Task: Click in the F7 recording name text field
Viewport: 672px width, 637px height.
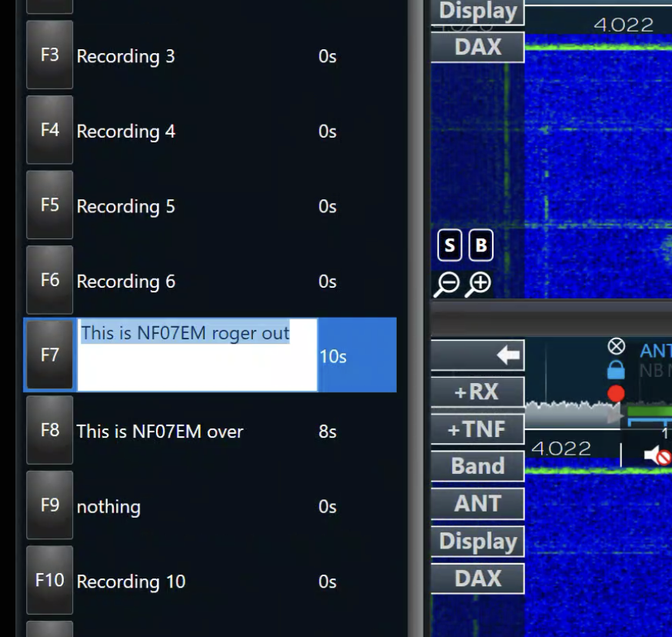Action: pos(197,355)
